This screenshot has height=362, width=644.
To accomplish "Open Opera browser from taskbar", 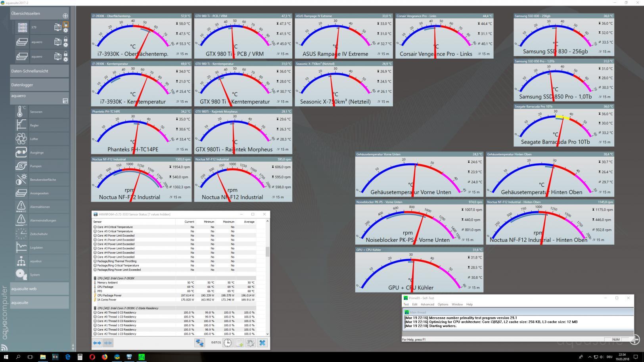I will [x=92, y=357].
